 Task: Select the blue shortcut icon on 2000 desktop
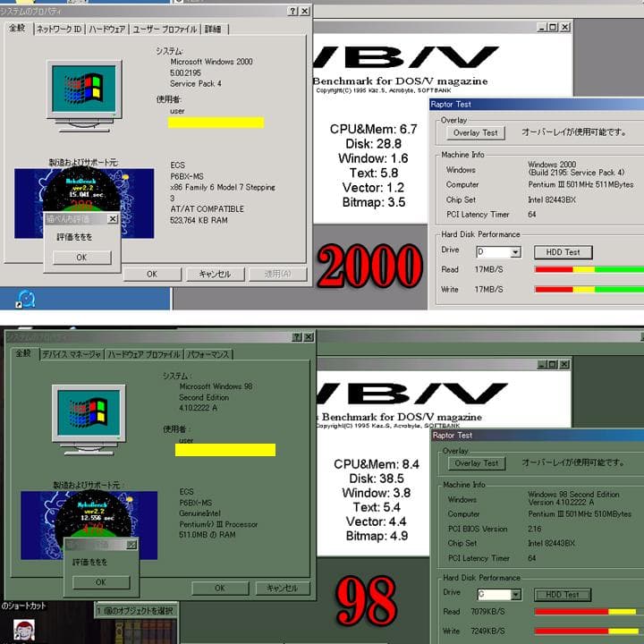pyautogui.click(x=25, y=299)
